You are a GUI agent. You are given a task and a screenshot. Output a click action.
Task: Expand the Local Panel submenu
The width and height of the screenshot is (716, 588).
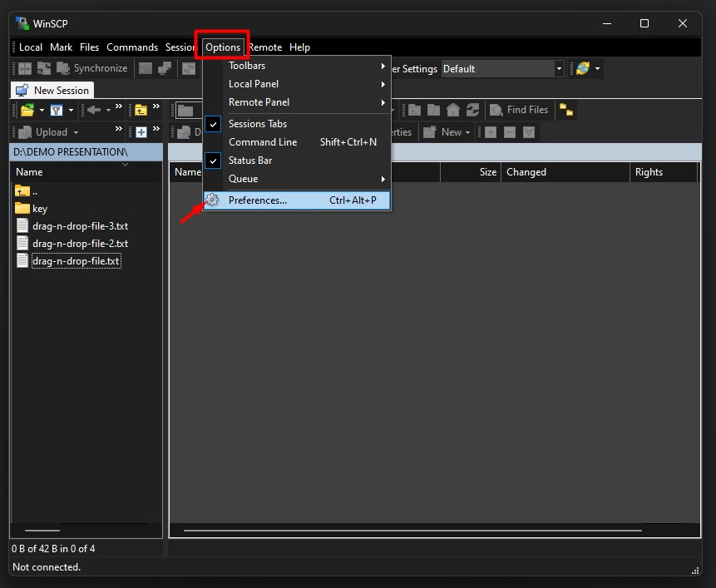(x=297, y=84)
